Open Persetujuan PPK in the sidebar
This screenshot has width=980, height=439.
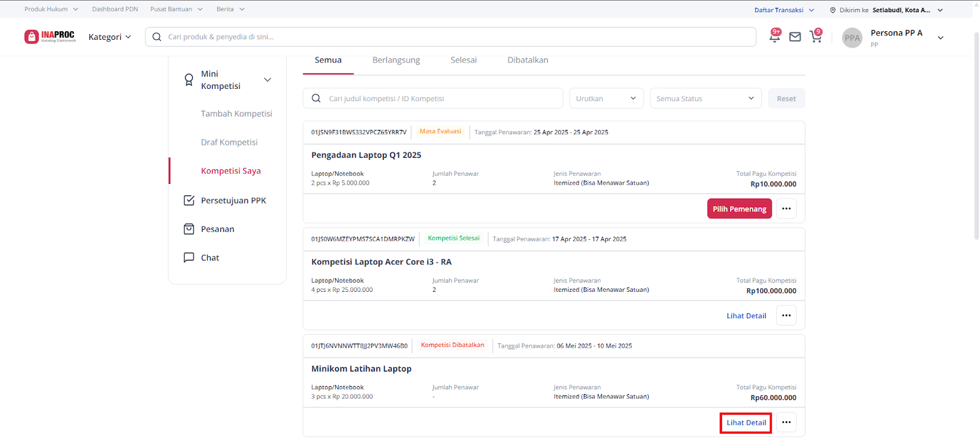click(x=233, y=200)
